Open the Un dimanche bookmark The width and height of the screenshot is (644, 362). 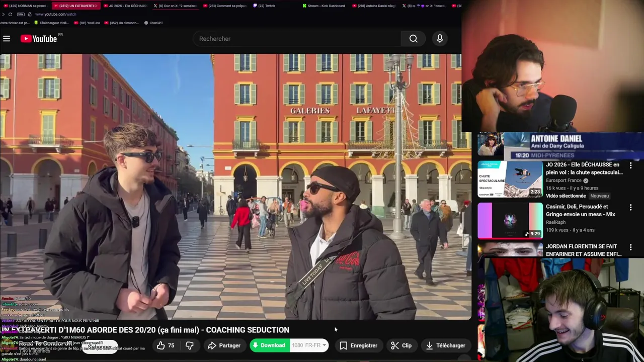point(121,23)
